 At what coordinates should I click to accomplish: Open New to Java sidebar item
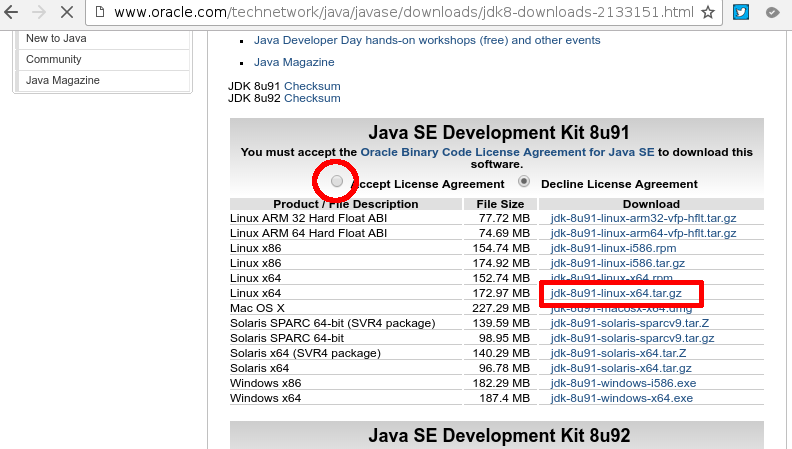tap(56, 38)
